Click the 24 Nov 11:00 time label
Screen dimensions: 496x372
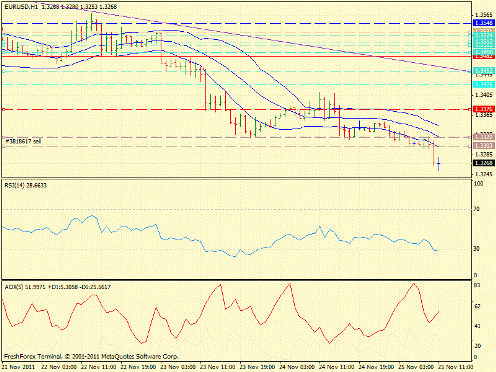[337, 367]
